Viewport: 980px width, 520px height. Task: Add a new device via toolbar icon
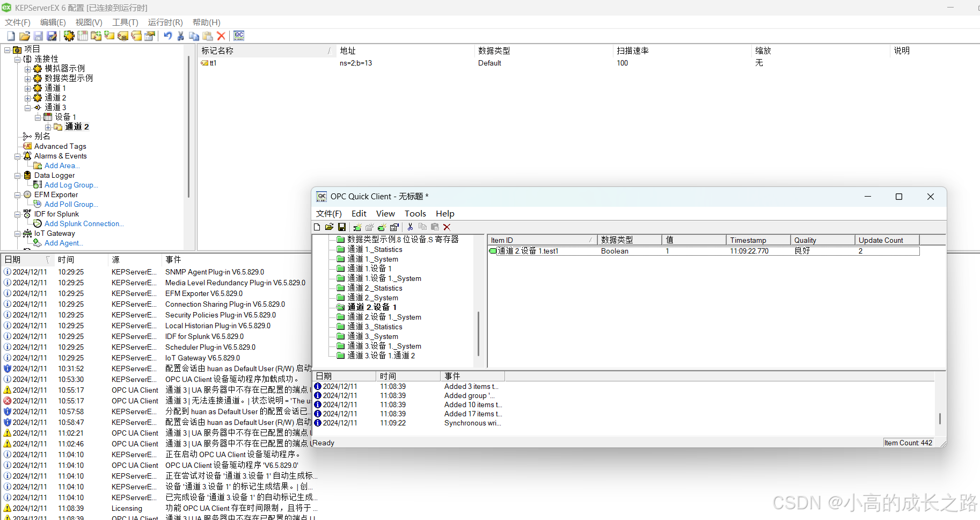point(83,36)
